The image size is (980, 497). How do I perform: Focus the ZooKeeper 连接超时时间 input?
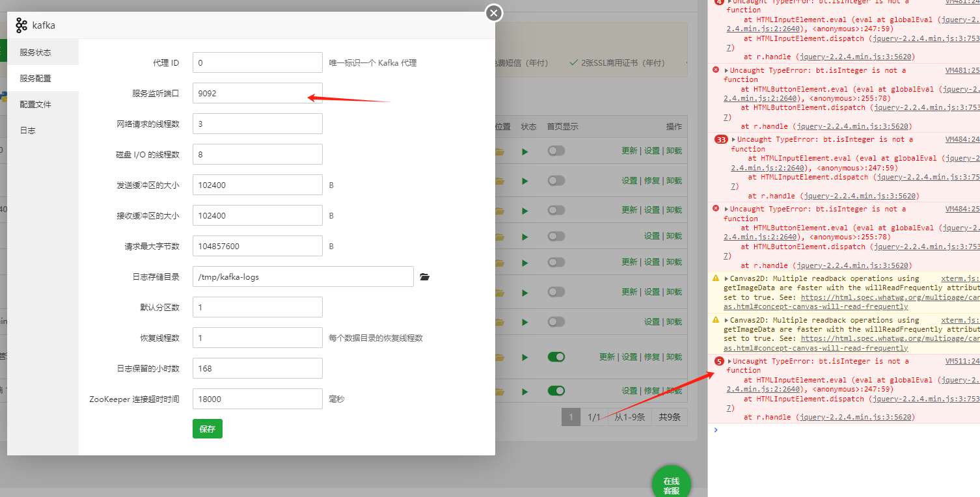point(258,399)
